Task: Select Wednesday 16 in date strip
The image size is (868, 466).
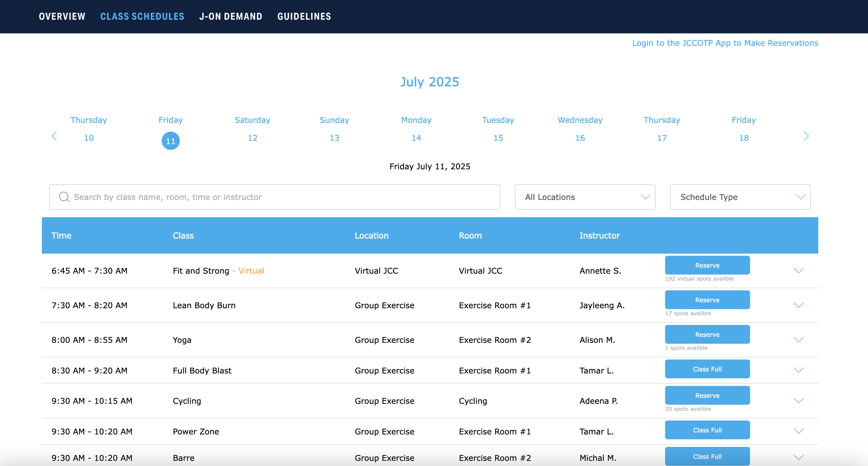Action: (x=580, y=137)
